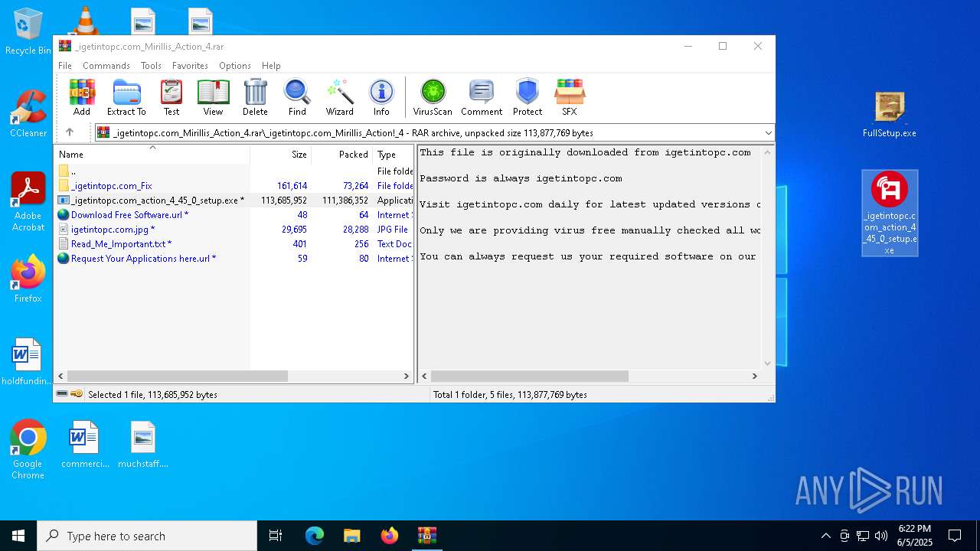
Task: Select the muchstaff image file on desktop
Action: (x=143, y=444)
